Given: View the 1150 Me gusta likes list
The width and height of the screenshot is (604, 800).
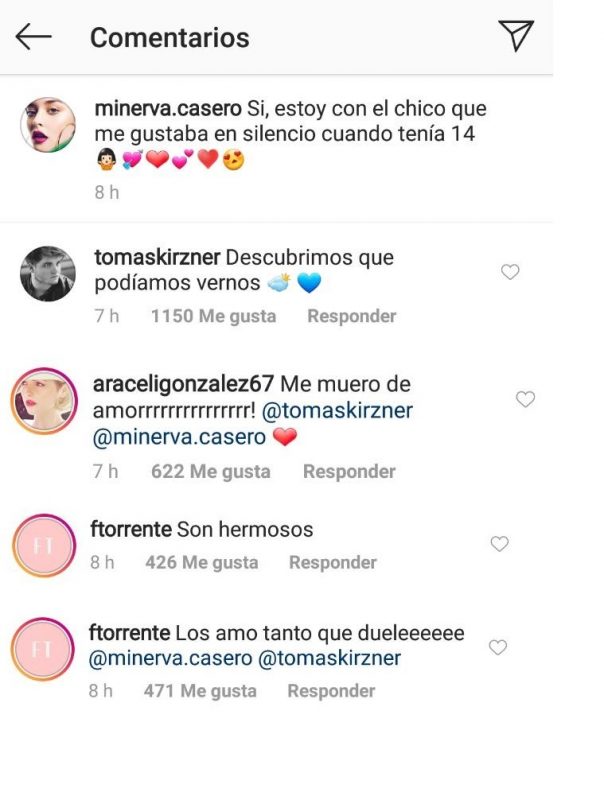Looking at the screenshot, I should (213, 316).
